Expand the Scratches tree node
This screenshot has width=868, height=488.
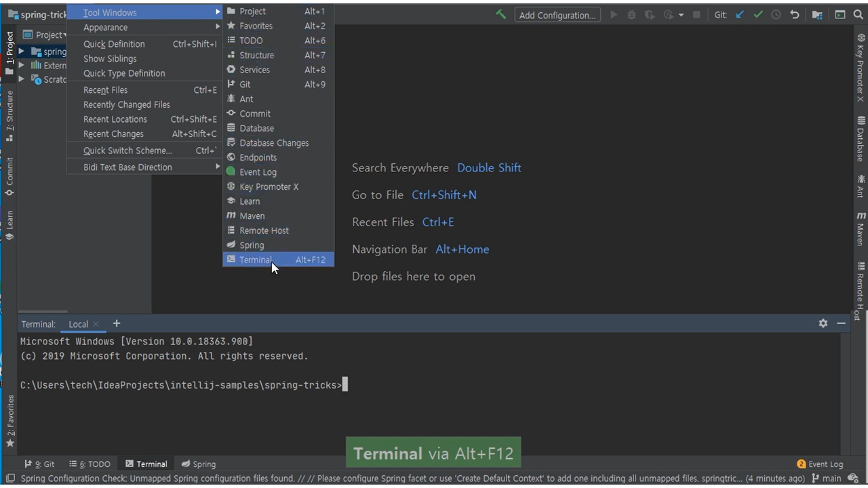click(x=22, y=79)
